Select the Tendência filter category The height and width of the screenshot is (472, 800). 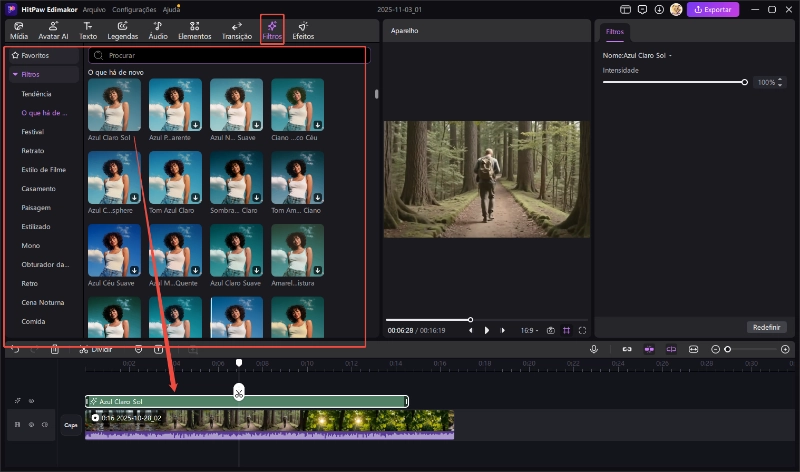pyautogui.click(x=36, y=94)
